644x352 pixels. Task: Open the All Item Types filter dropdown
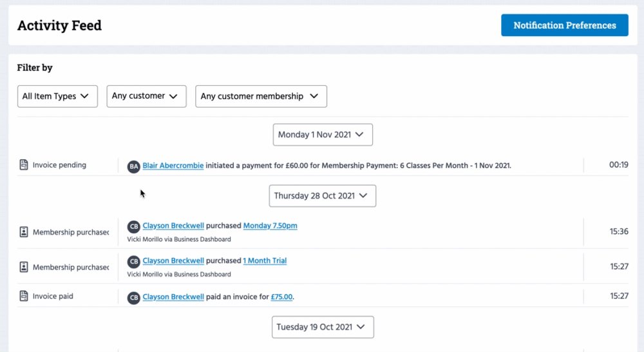[57, 96]
